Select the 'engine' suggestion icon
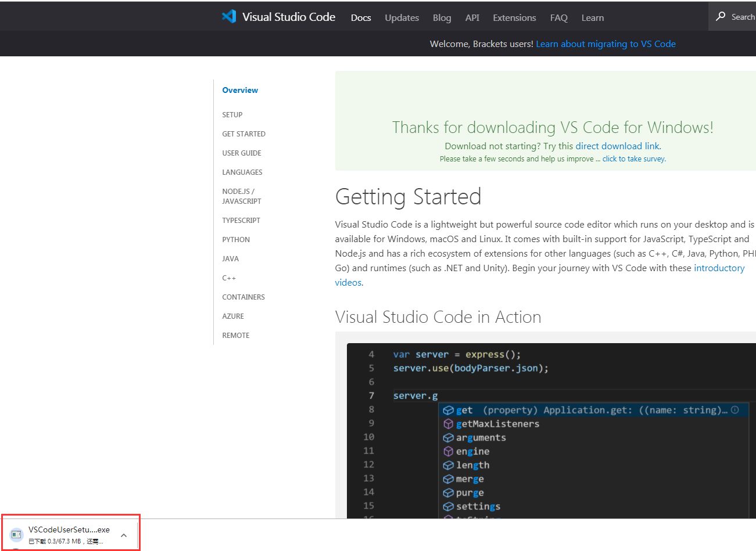This screenshot has width=756, height=551. [448, 452]
